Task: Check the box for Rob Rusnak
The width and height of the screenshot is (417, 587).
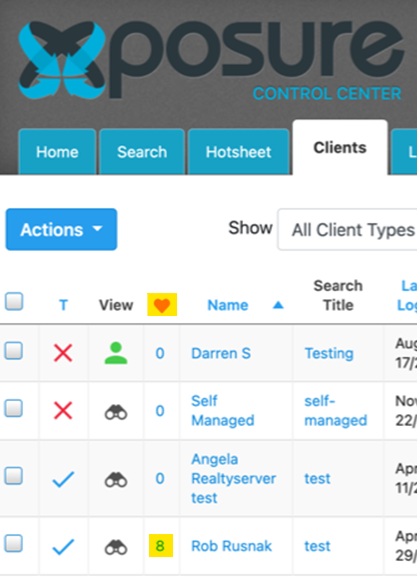Action: [x=14, y=543]
